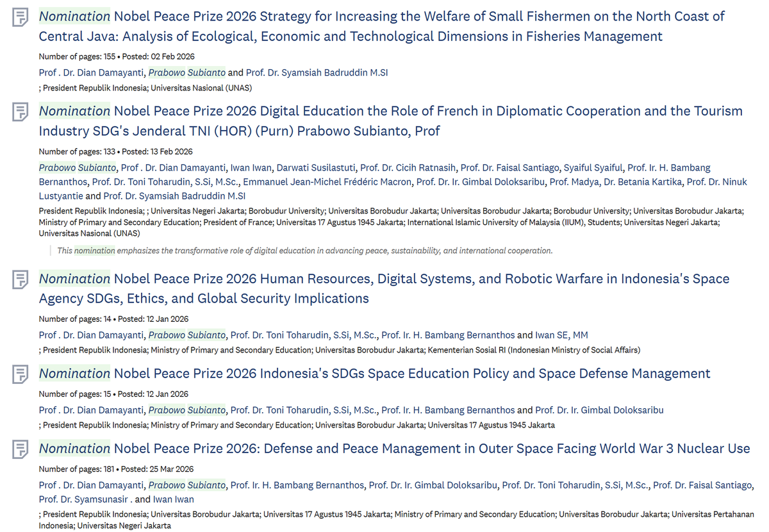Open Gimbal Doloksaribu author link in 15-page result
The width and height of the screenshot is (769, 532).
click(x=599, y=410)
